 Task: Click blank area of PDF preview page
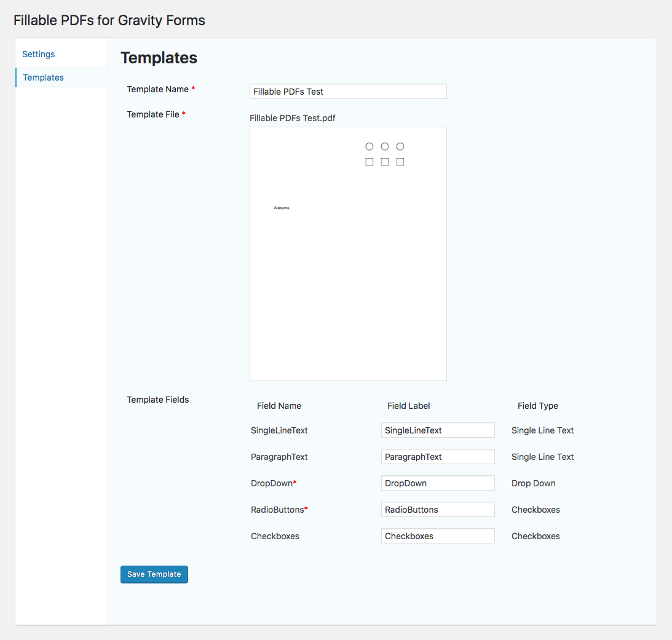click(348, 295)
